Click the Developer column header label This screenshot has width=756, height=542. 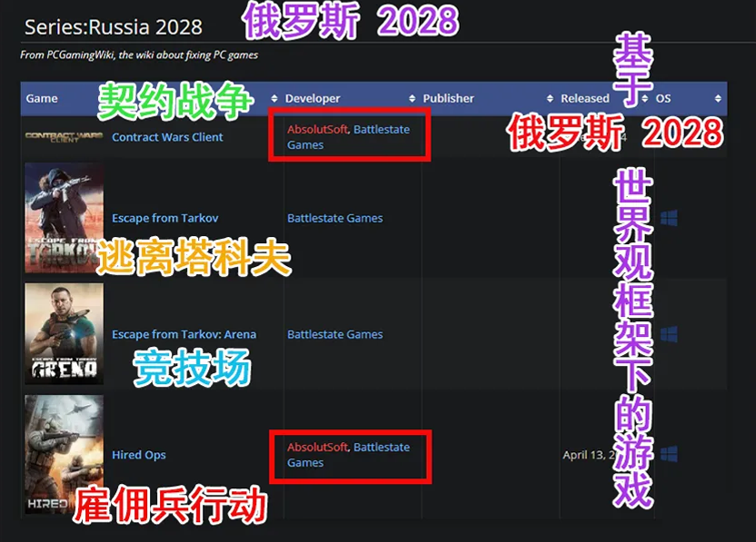click(x=313, y=98)
